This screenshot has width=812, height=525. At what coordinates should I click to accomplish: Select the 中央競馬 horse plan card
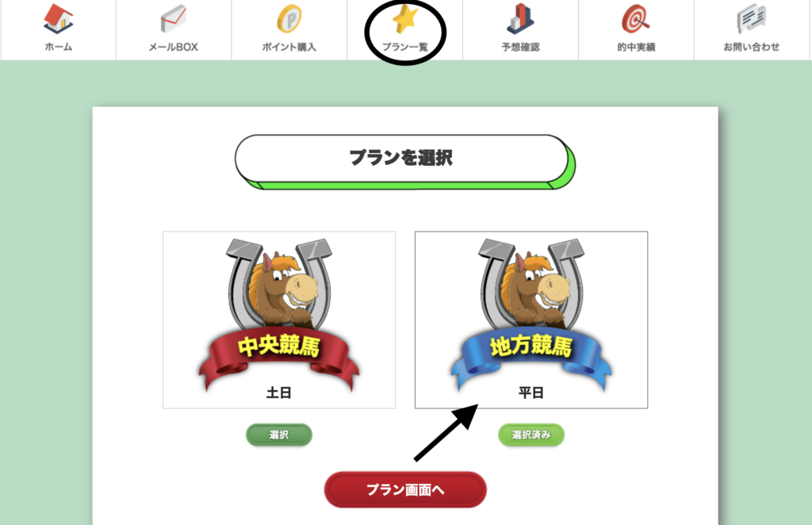pos(279,320)
